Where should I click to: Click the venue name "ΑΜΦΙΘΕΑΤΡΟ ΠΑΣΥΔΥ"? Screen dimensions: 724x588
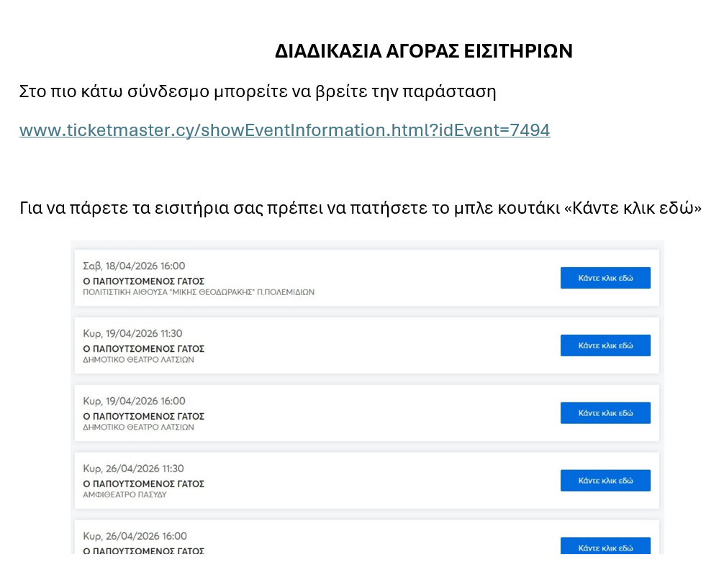click(125, 495)
